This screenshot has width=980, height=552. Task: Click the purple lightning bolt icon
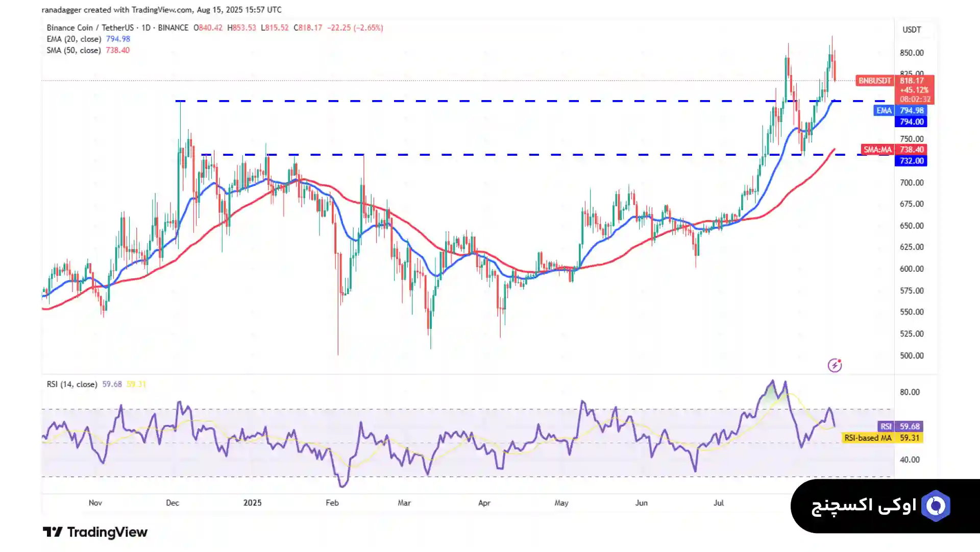[x=835, y=365]
